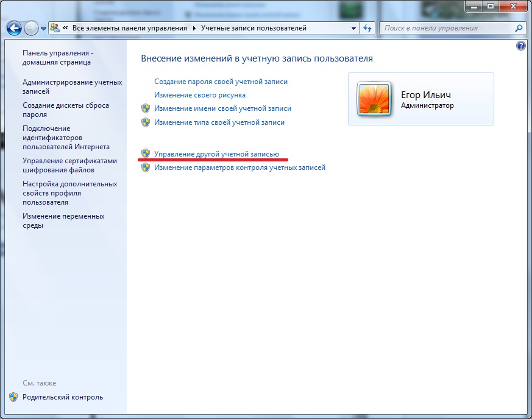Click the Forward navigation arrow button
The image size is (532, 419).
[x=31, y=28]
